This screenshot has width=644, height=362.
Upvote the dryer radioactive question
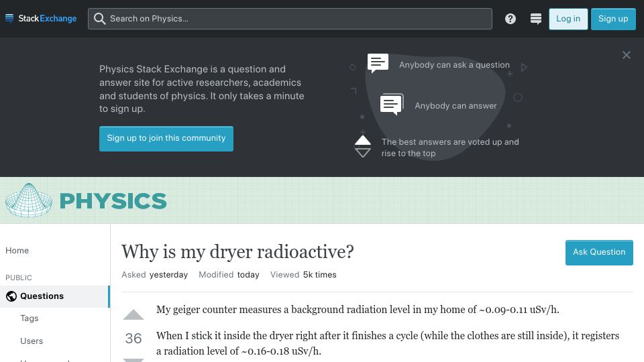133,315
